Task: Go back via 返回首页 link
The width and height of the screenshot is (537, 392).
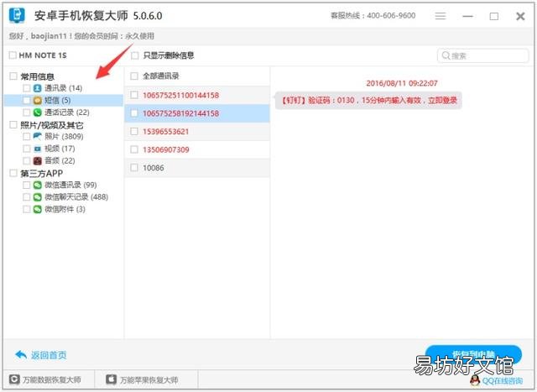Action: pyautogui.click(x=49, y=355)
